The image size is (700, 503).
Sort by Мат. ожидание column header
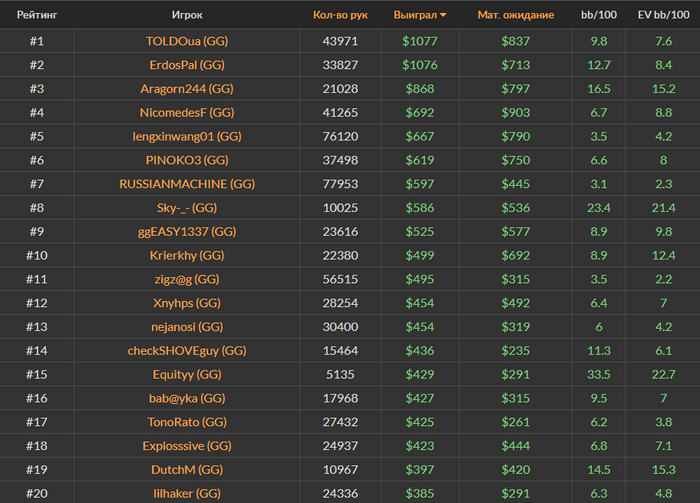click(x=516, y=15)
